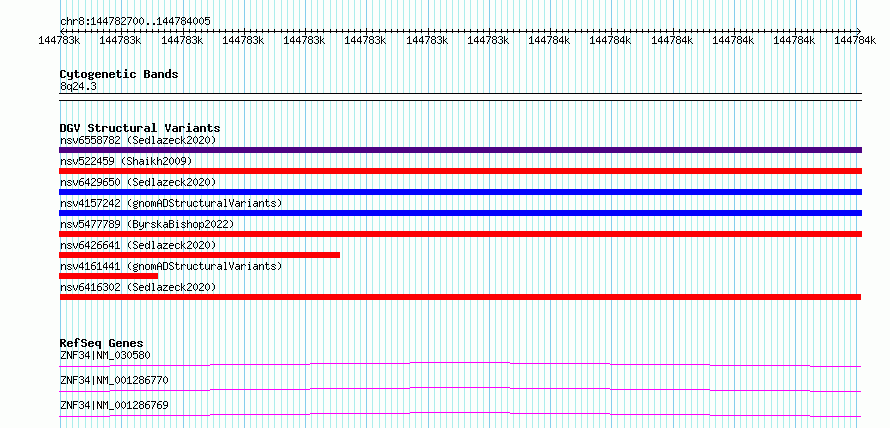
Task: Select the RefSeq Genes track heading
Action: [x=101, y=343]
